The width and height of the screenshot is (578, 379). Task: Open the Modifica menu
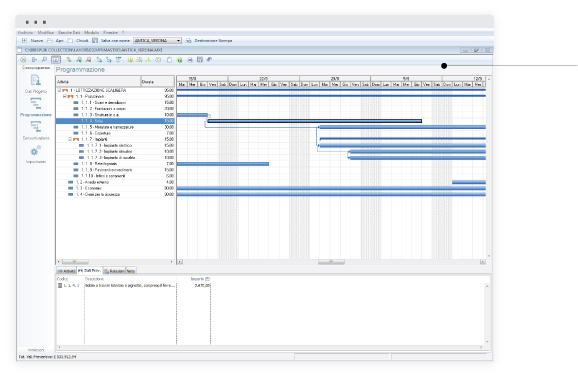click(x=46, y=32)
